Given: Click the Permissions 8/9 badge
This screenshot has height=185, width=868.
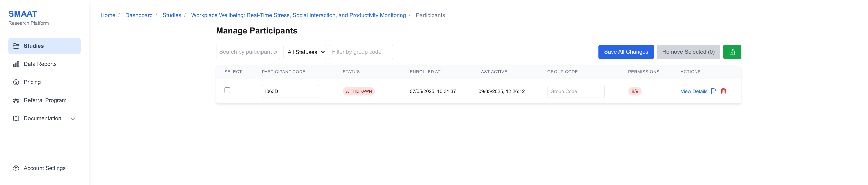Looking at the screenshot, I should (x=635, y=91).
